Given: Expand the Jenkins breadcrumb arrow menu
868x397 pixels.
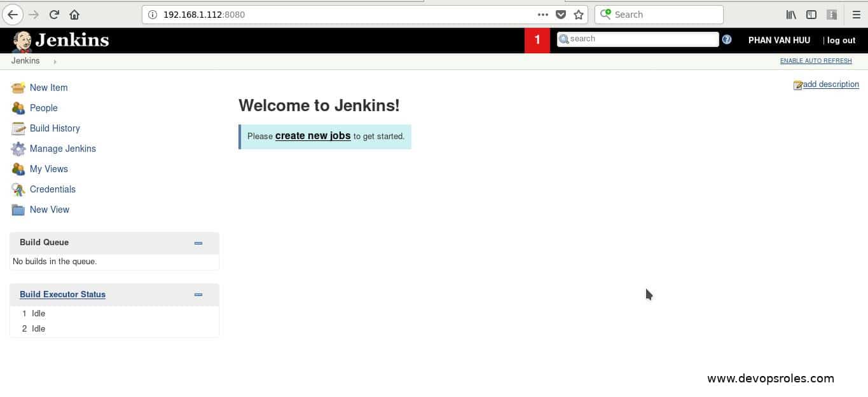Looking at the screenshot, I should pyautogui.click(x=55, y=62).
